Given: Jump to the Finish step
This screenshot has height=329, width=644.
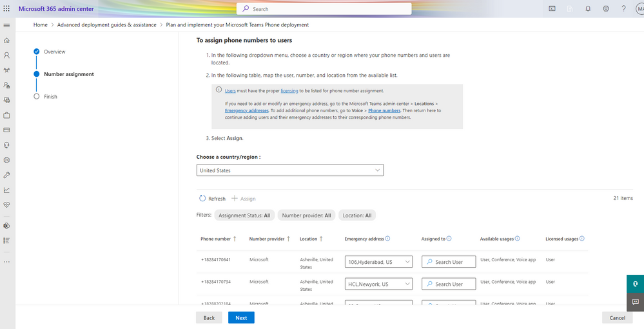Looking at the screenshot, I should pyautogui.click(x=50, y=96).
